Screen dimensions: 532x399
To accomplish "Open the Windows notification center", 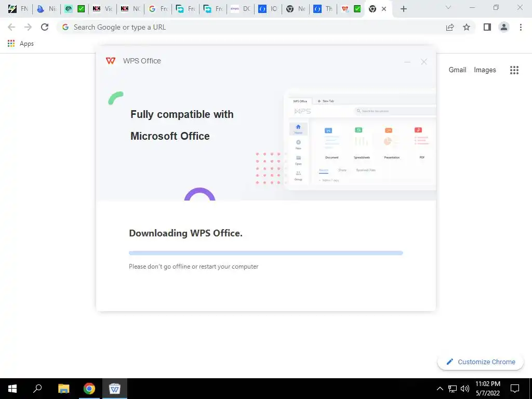I will pyautogui.click(x=515, y=389).
